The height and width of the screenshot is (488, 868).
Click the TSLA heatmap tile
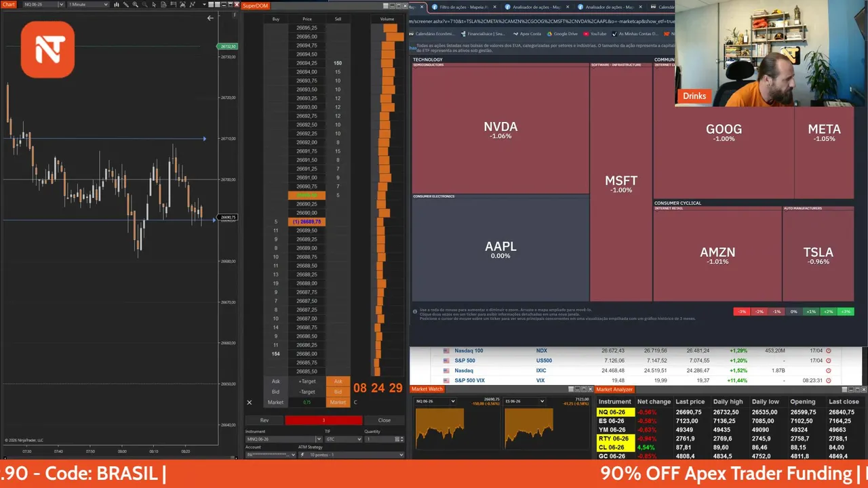818,256
